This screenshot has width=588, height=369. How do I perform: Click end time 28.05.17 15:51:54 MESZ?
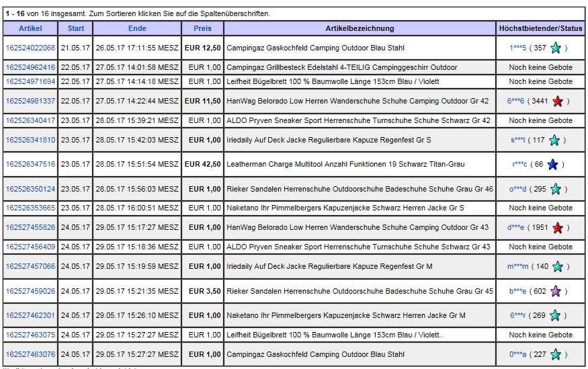[x=137, y=164]
